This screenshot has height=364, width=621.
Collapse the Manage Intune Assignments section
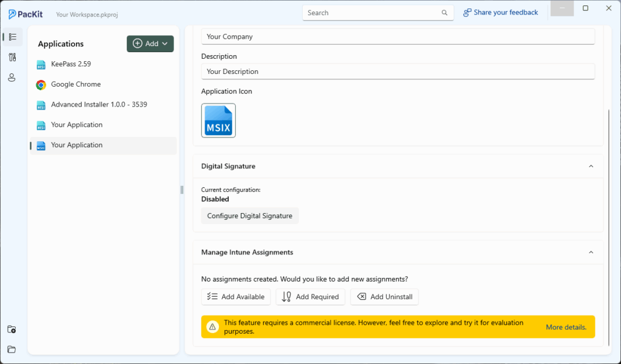[591, 252]
